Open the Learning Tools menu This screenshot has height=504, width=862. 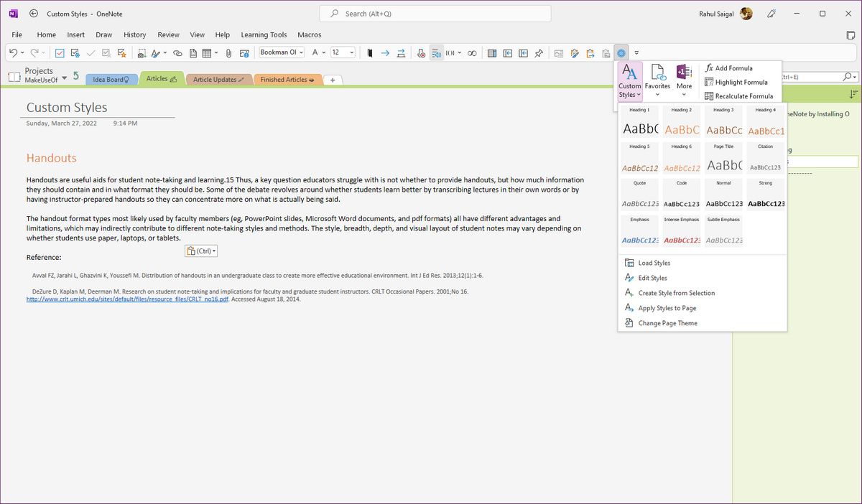click(x=264, y=34)
